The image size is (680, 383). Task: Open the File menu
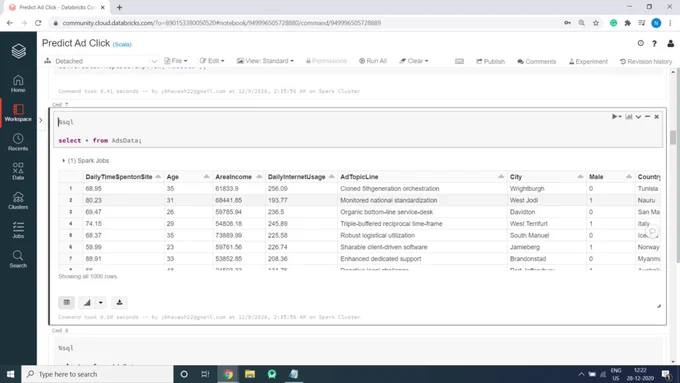(176, 61)
